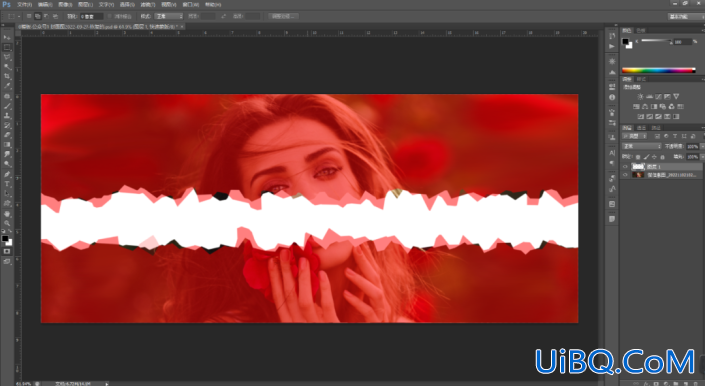
Task: Select the Dodge tool
Action: [7, 164]
